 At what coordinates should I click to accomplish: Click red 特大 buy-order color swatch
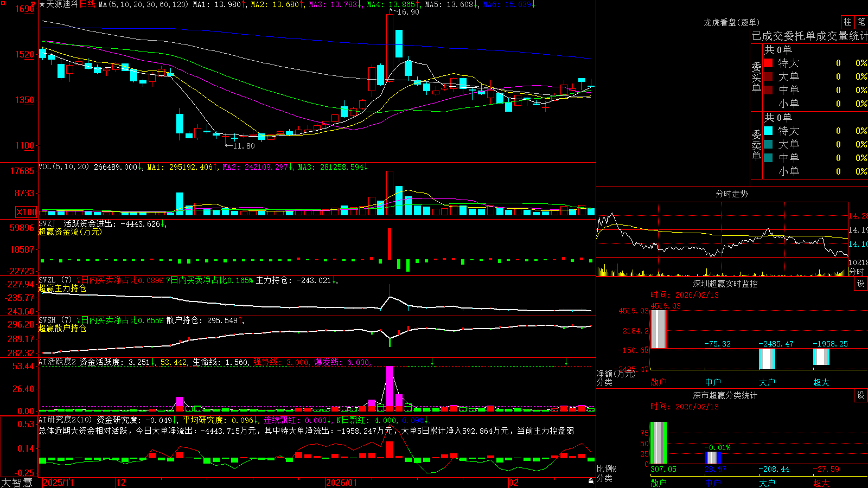click(768, 63)
